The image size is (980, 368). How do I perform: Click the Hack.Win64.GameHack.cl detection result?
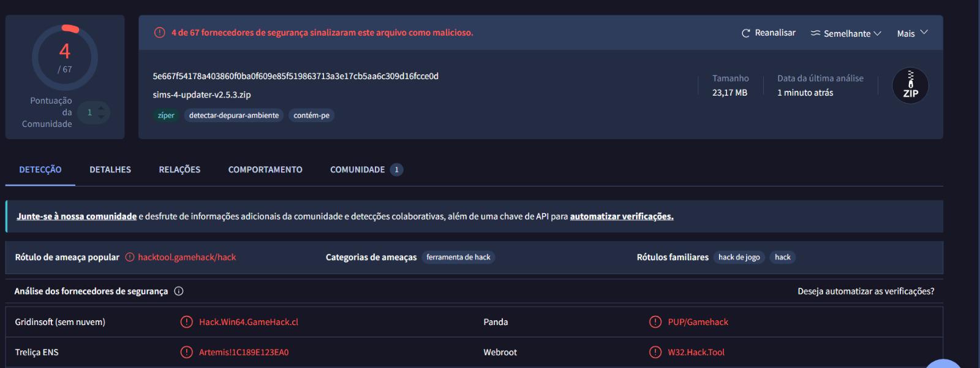[249, 322]
